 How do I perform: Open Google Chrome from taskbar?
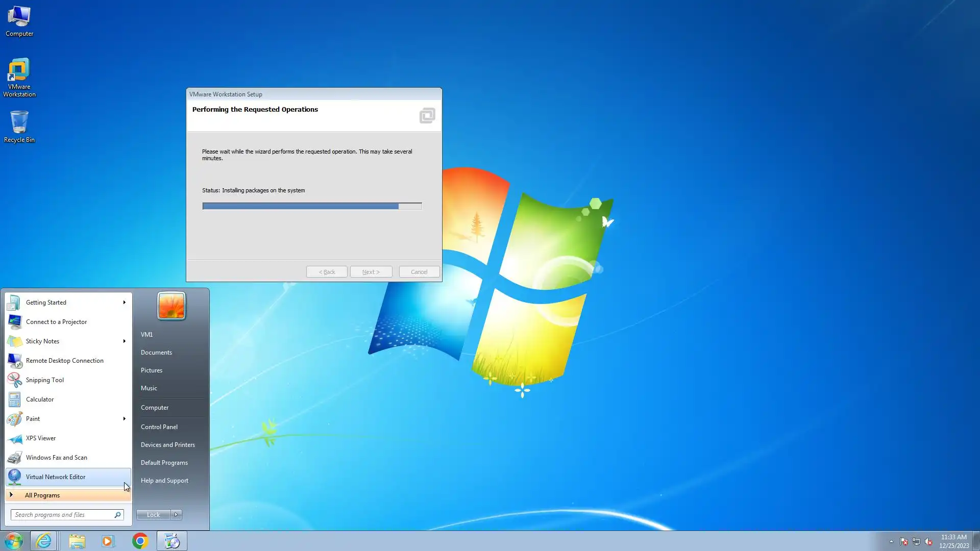pyautogui.click(x=140, y=541)
